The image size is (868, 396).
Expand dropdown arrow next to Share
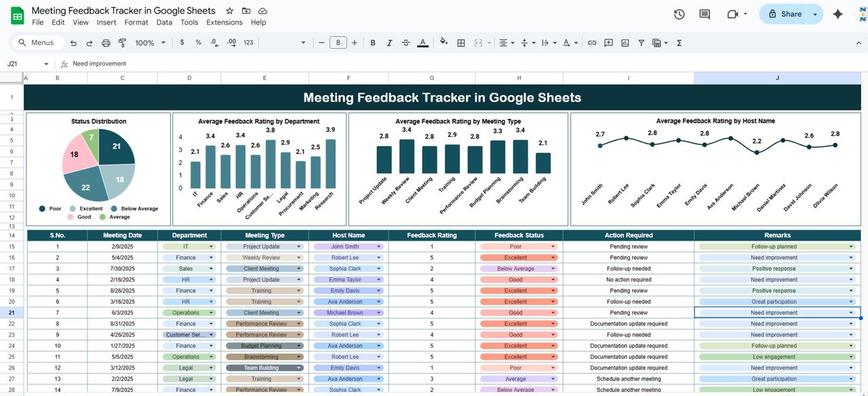coord(815,14)
